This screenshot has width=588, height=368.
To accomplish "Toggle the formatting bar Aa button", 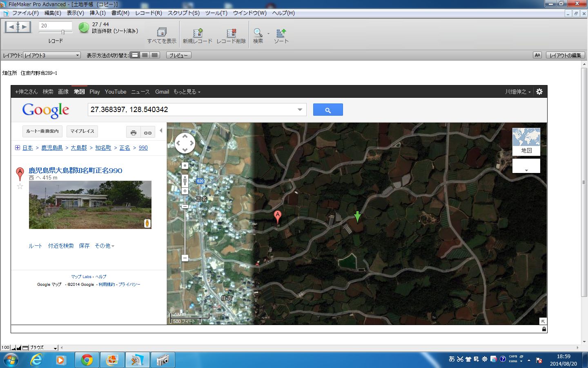I will [x=537, y=55].
